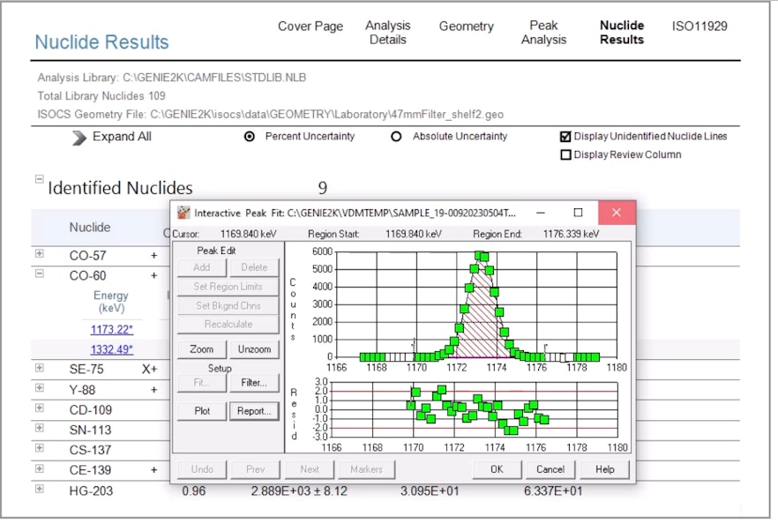The width and height of the screenshot is (778, 532).
Task: Open Help from the peak fit dialog
Action: coord(605,469)
